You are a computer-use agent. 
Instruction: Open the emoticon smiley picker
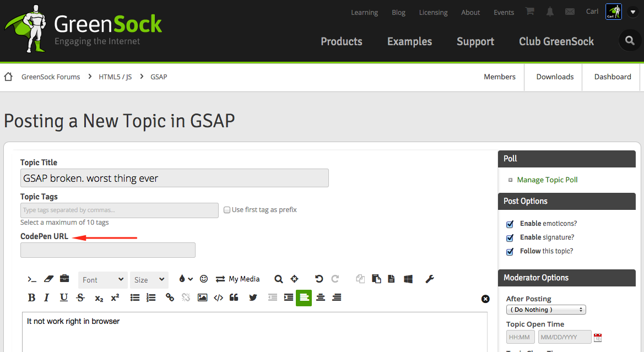pos(204,279)
